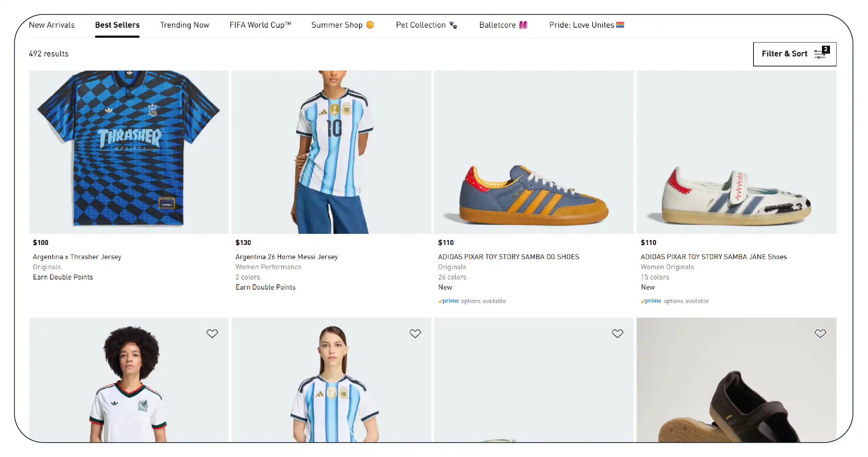Open the Summer Shop tab with sun icon
This screenshot has width=868, height=457.
342,25
